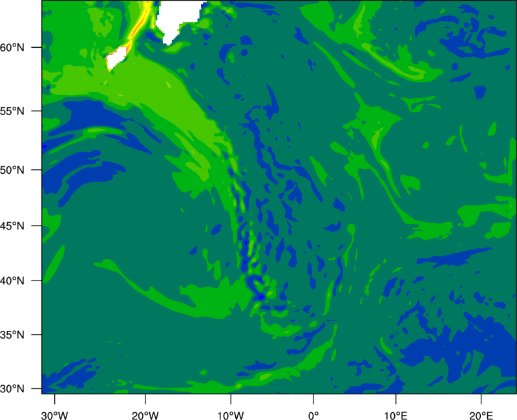Click the 40°N latitude label
Screen dimensions: 517x420
coord(12,281)
